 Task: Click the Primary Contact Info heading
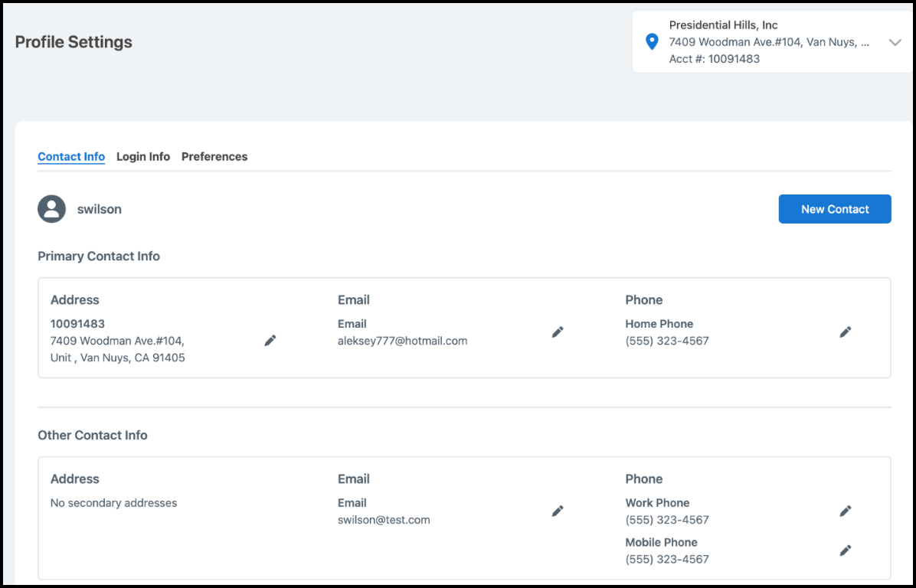tap(99, 256)
